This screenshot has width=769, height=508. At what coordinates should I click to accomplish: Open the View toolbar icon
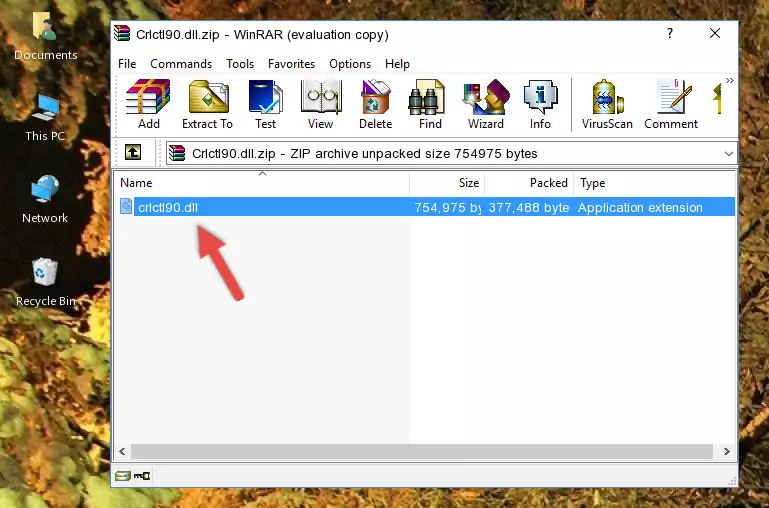tap(321, 97)
